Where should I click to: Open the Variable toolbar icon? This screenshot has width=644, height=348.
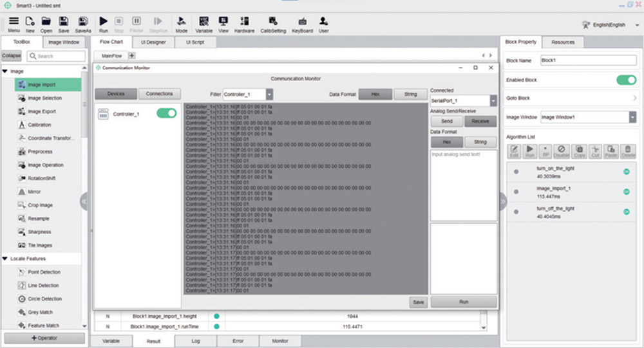(204, 24)
